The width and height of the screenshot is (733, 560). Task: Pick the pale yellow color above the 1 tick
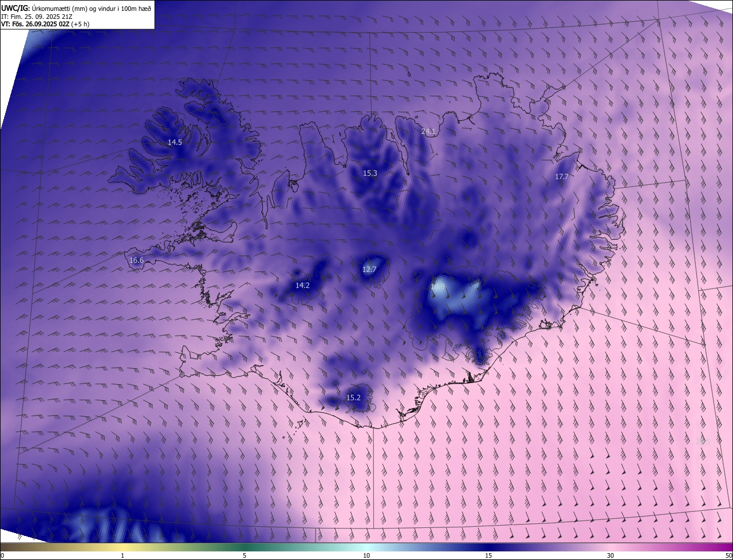(123, 547)
